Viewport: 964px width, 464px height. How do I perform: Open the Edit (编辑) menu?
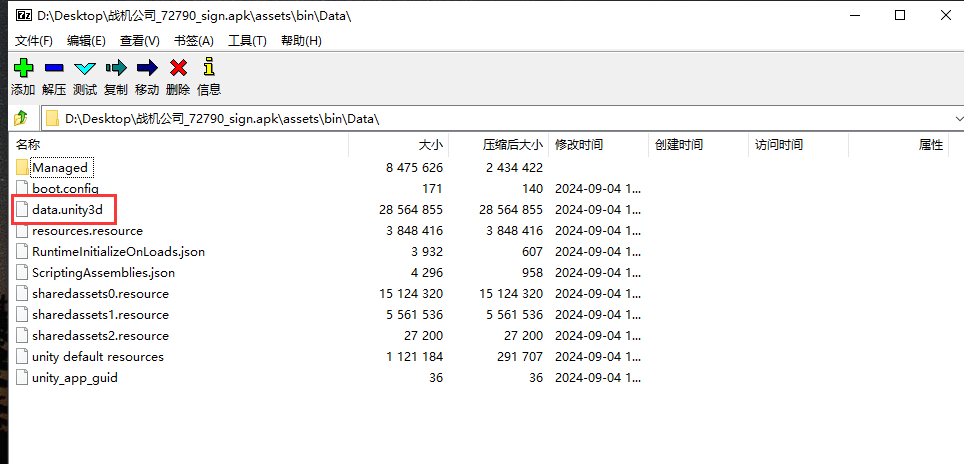click(86, 41)
